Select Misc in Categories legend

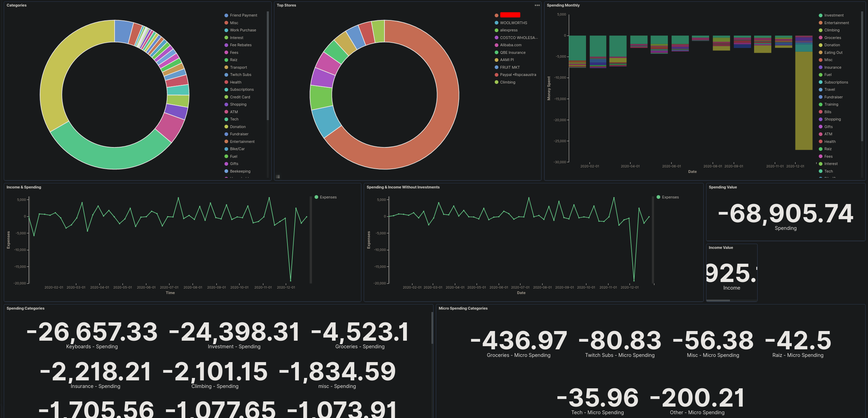(234, 23)
